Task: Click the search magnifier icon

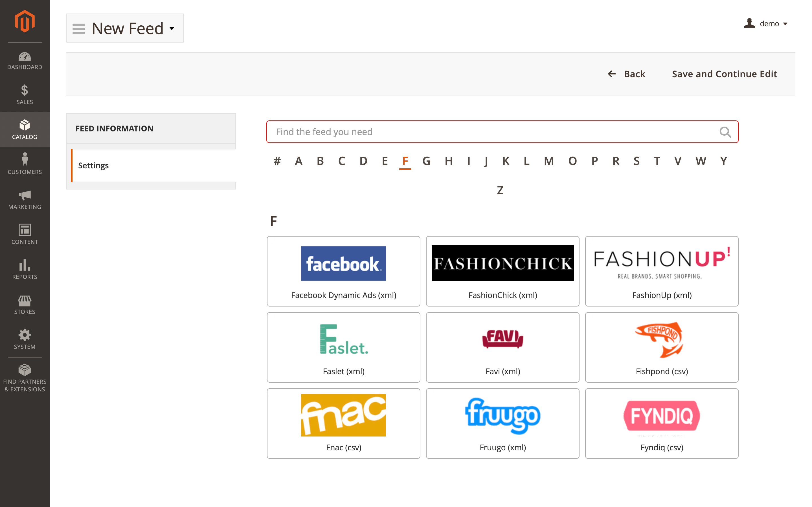Action: point(725,132)
